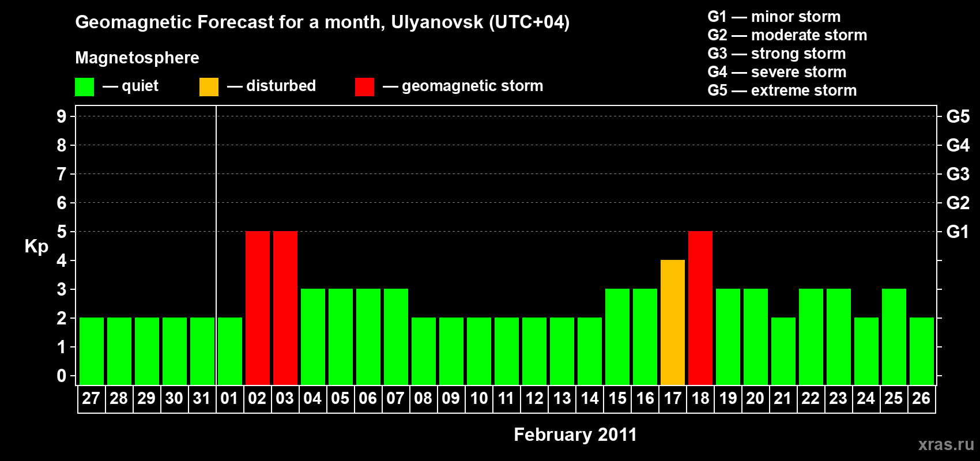This screenshot has height=461, width=980.
Task: Select the orange bar for day 17
Action: point(672,322)
